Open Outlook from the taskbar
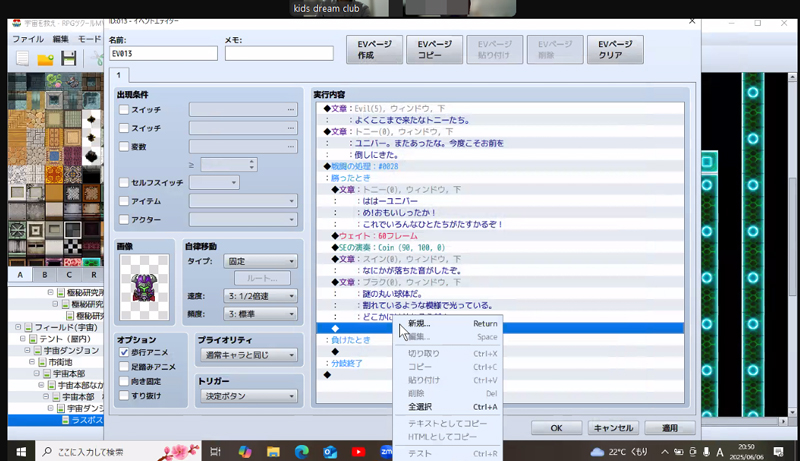The height and width of the screenshot is (461, 800). [x=330, y=452]
